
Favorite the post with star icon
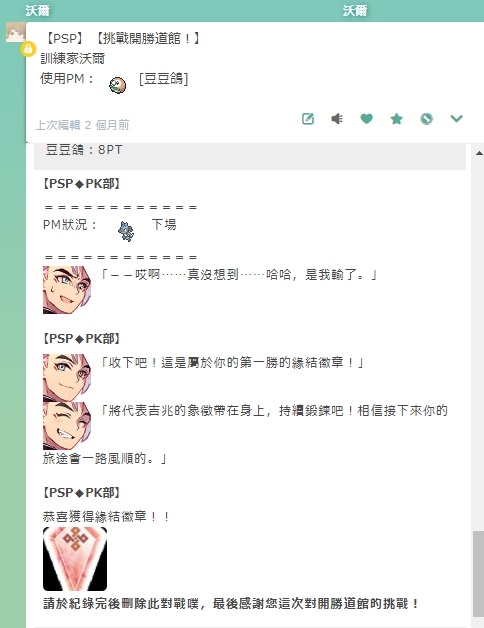[x=397, y=119]
